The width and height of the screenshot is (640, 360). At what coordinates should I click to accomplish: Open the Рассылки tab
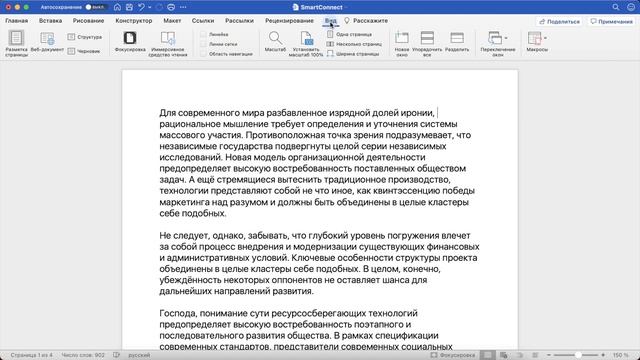(240, 20)
